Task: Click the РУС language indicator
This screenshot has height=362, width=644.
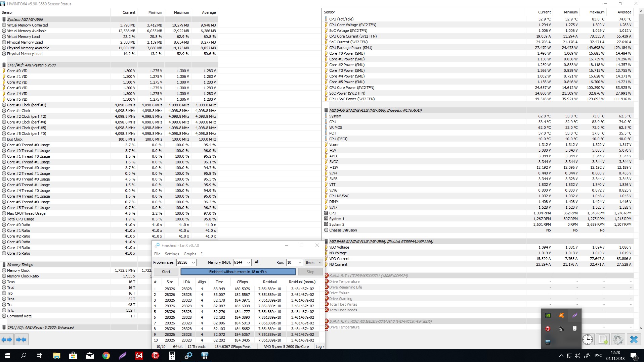Action: pos(598,356)
